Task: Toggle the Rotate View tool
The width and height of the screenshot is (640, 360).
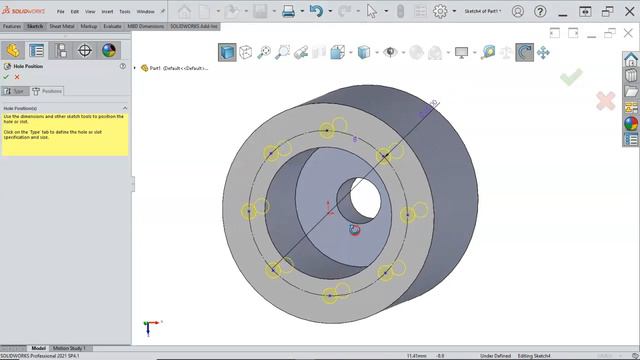Action: point(524,52)
